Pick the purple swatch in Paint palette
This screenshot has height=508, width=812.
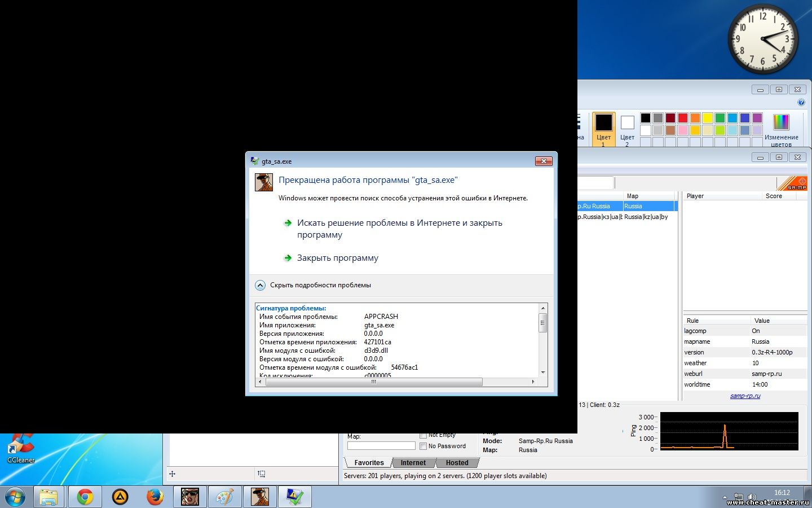click(x=757, y=118)
